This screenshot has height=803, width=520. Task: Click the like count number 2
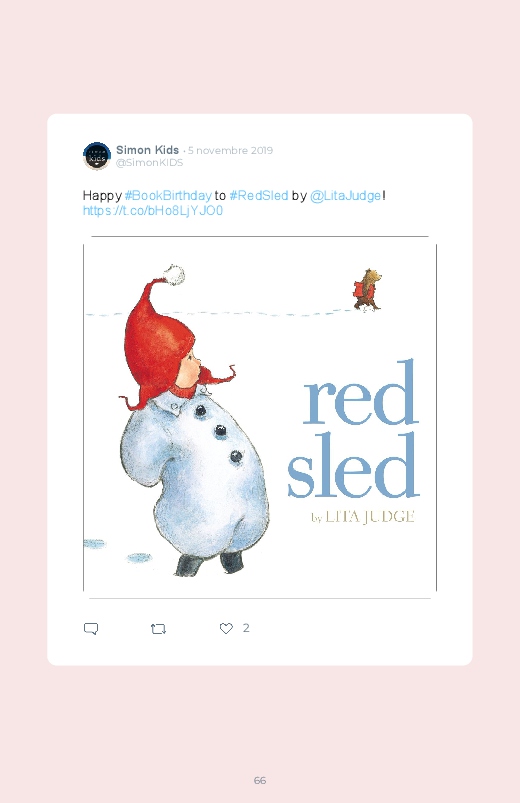coord(246,628)
